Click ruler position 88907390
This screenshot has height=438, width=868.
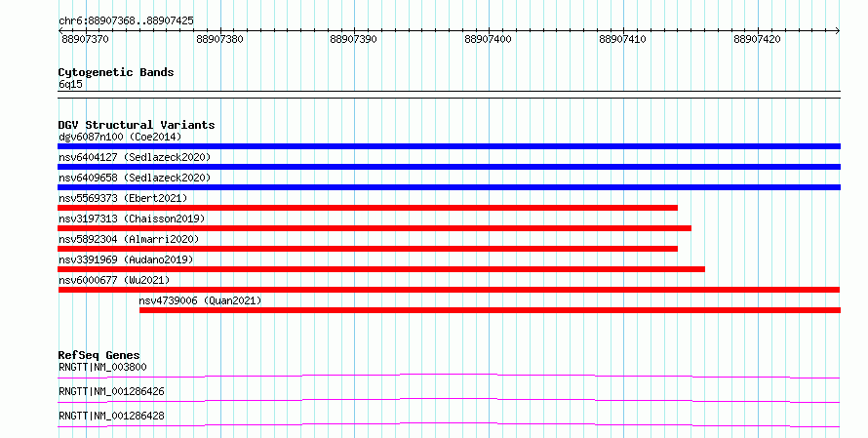354,39
